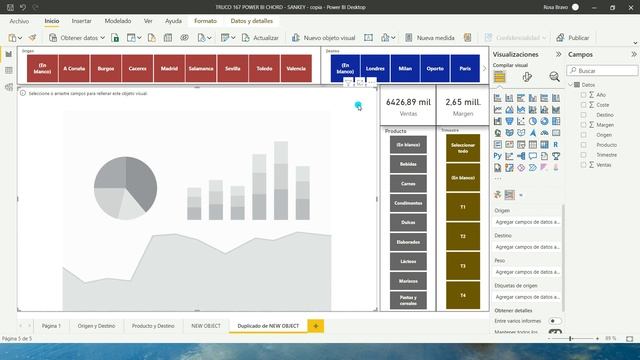Open the Confidencialidad dropdown
This screenshot has height=360, width=640.
point(515,38)
